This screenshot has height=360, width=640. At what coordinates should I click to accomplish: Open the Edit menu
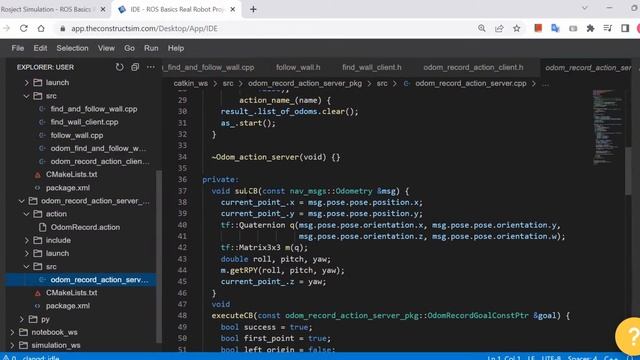point(40,48)
